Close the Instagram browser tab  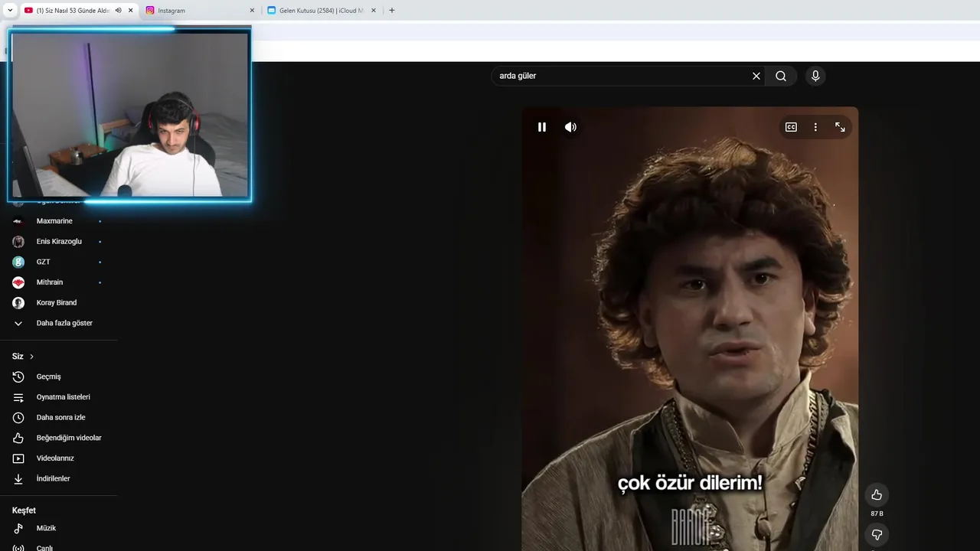point(252,11)
